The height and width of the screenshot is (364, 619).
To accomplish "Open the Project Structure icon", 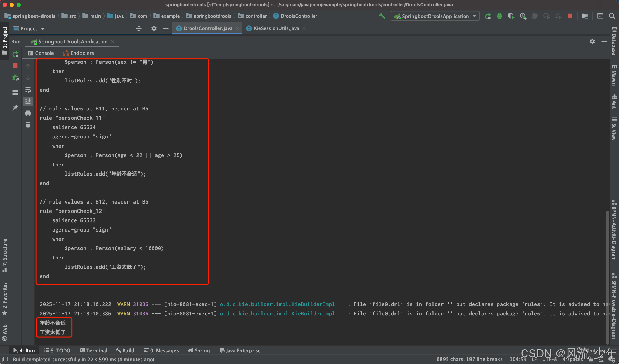I will pos(585,16).
